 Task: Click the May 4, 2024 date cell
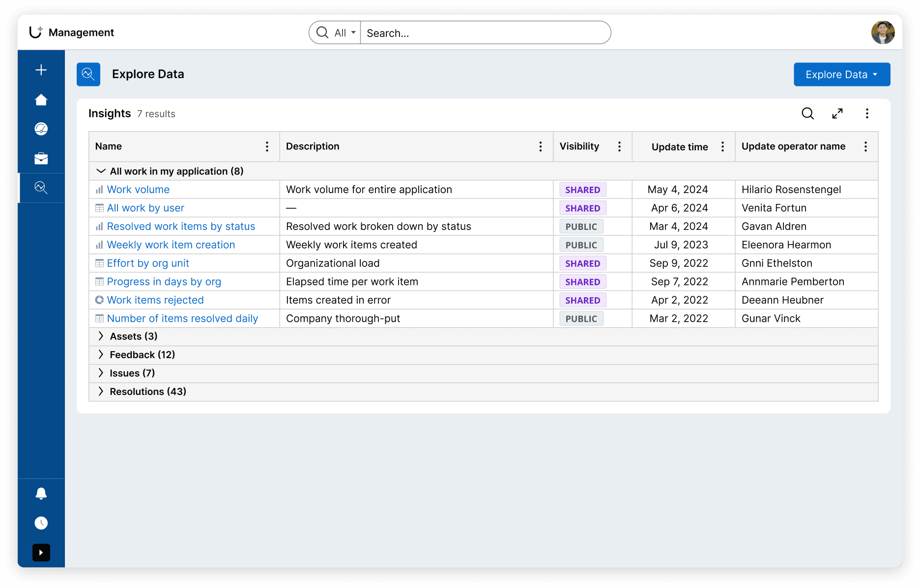coord(678,190)
